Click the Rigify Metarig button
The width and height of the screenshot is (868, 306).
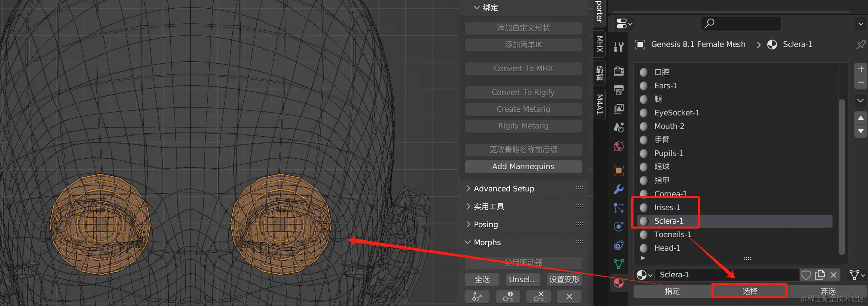(x=523, y=126)
